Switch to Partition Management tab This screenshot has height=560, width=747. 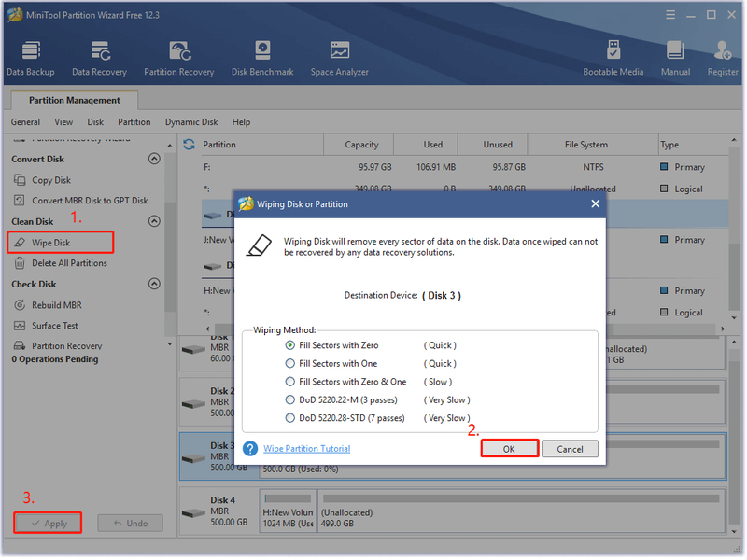(75, 100)
